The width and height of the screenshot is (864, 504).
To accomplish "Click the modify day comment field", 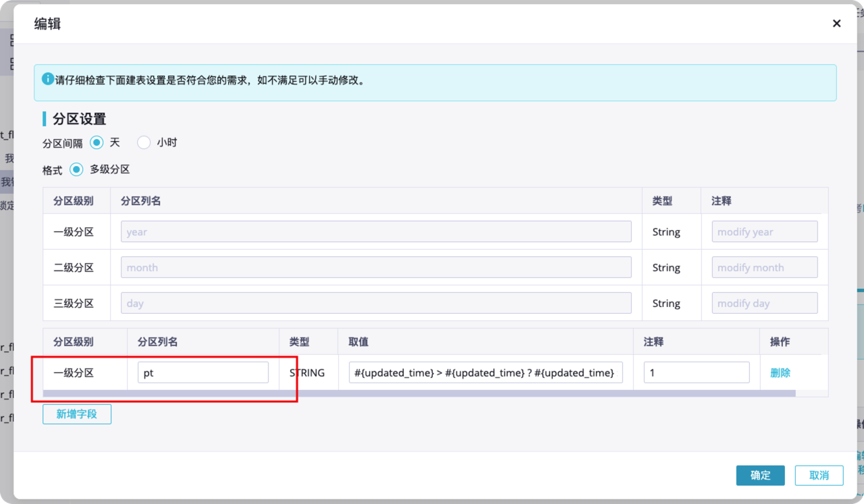I will coord(765,303).
